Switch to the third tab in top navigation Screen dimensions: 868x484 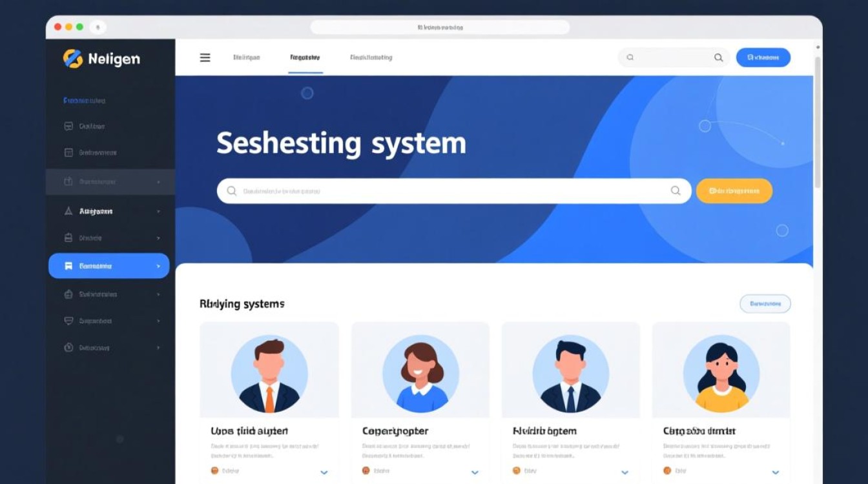[x=371, y=57]
